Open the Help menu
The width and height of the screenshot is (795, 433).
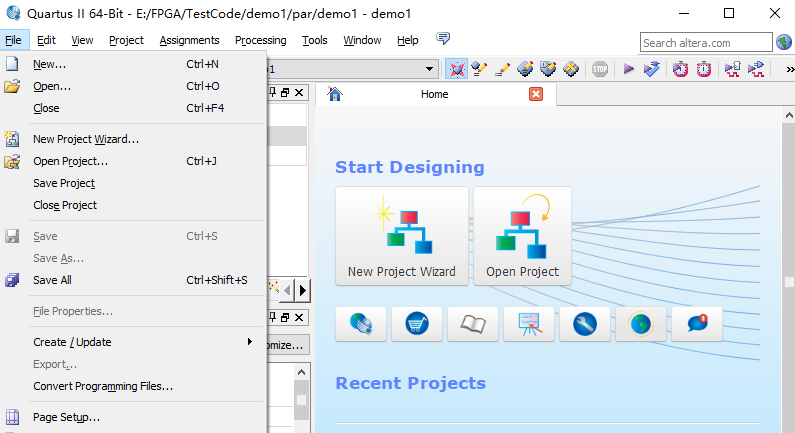pos(408,40)
